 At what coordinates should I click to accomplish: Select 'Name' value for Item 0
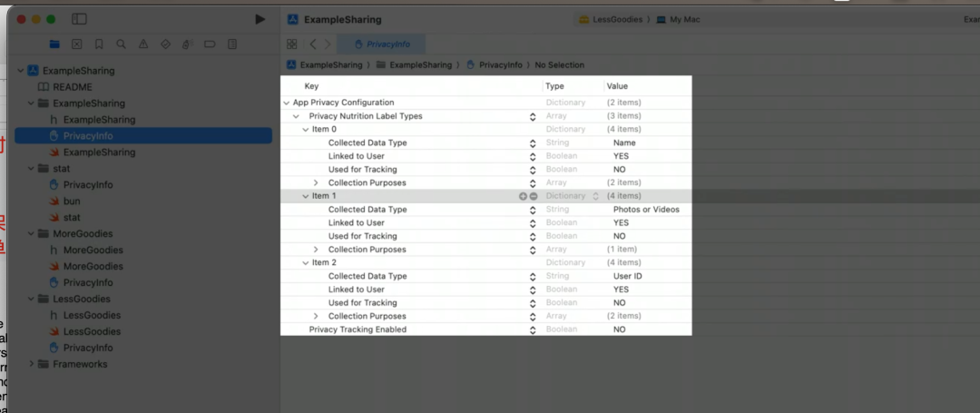pos(624,143)
